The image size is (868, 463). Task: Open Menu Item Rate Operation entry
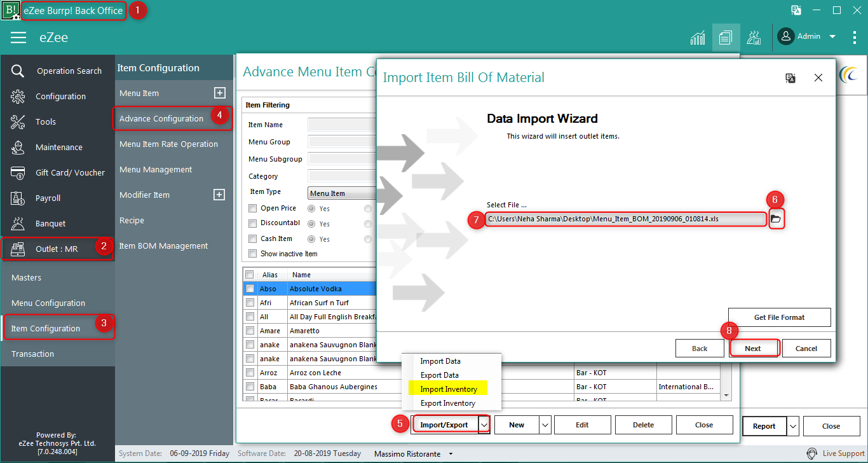[x=168, y=144]
